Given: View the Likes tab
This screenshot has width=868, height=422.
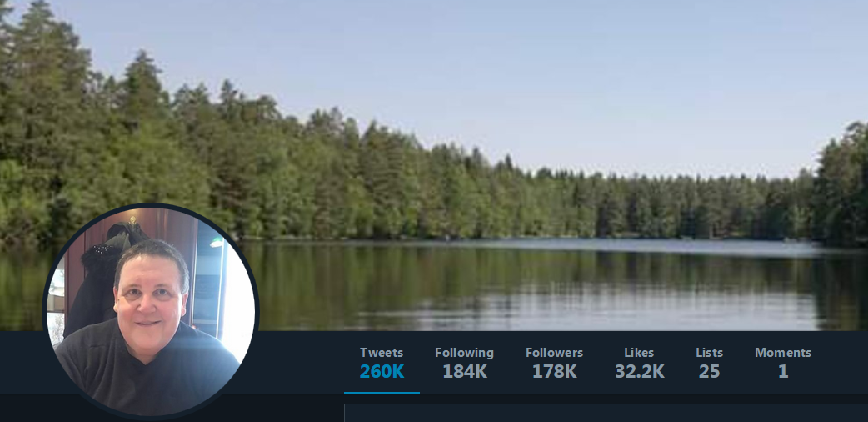Looking at the screenshot, I should tap(640, 363).
